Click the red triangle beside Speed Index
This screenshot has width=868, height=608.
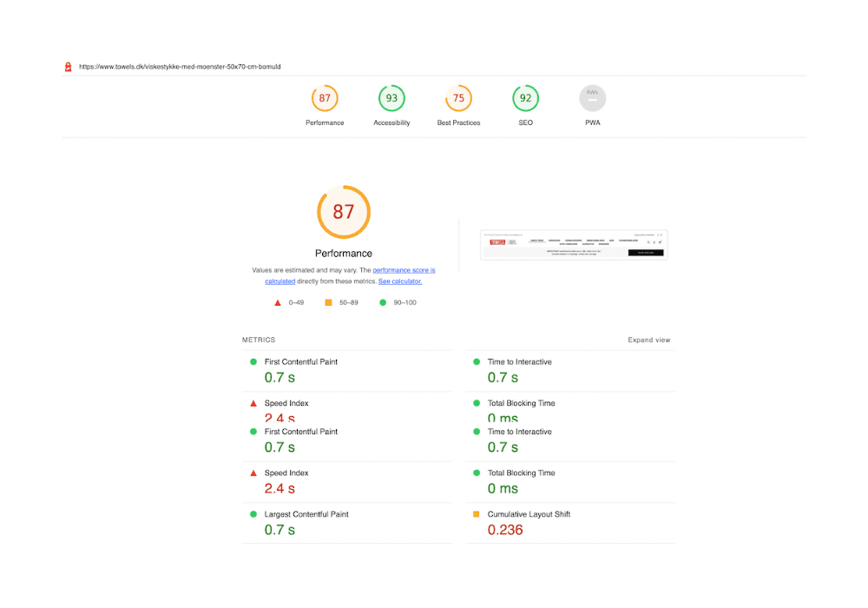pos(253,402)
